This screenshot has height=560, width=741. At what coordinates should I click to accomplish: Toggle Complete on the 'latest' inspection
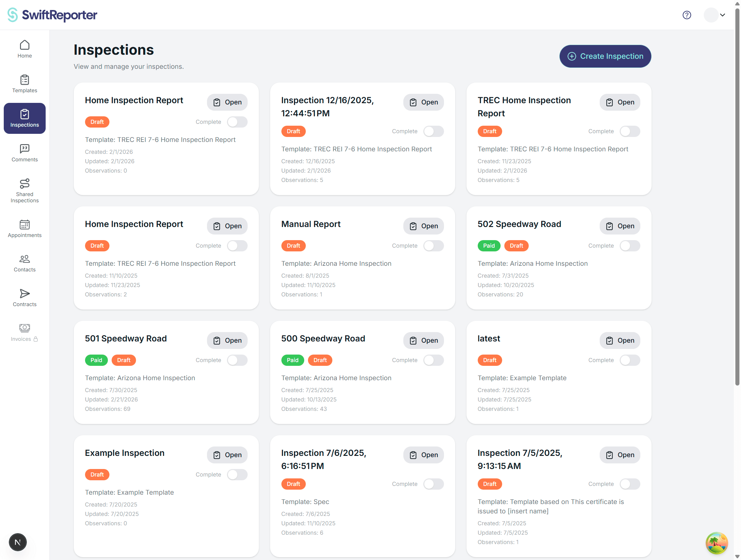pos(630,360)
